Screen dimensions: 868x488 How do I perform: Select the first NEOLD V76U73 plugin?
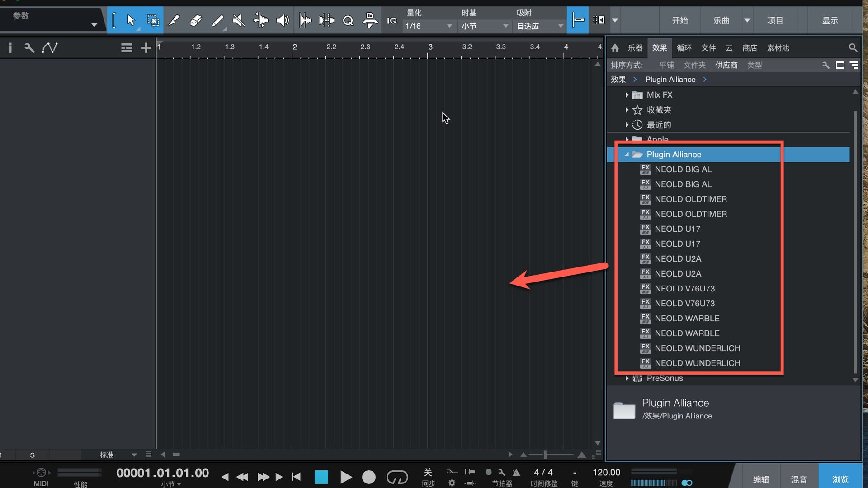coord(684,289)
